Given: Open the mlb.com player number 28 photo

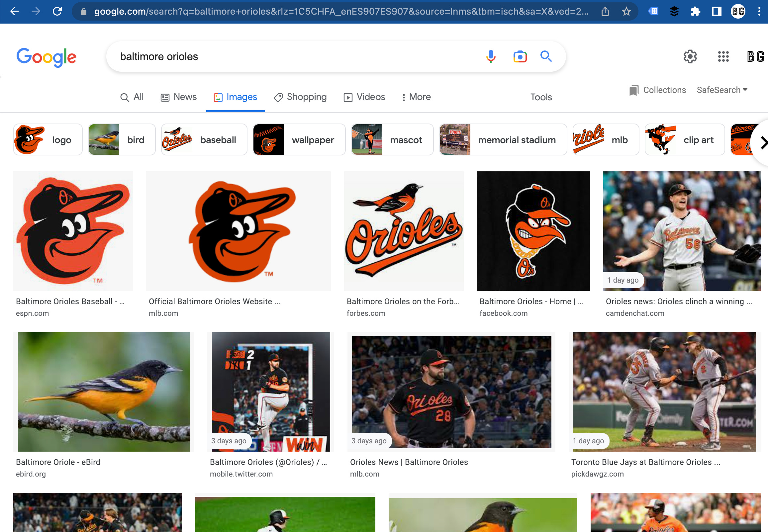Looking at the screenshot, I should 451,392.
